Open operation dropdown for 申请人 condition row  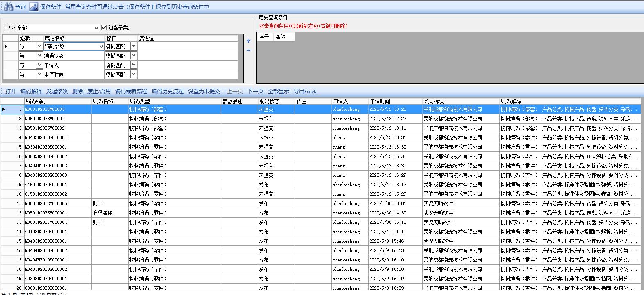click(134, 65)
